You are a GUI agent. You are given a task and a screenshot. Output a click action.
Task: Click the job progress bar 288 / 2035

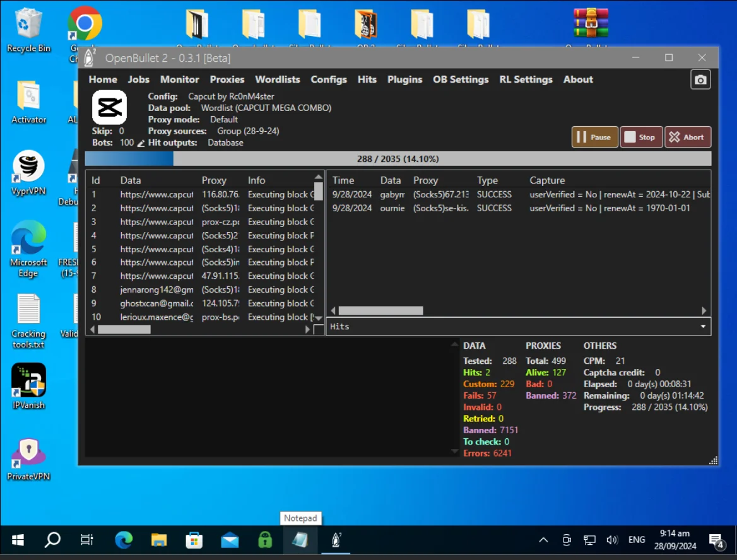click(398, 159)
